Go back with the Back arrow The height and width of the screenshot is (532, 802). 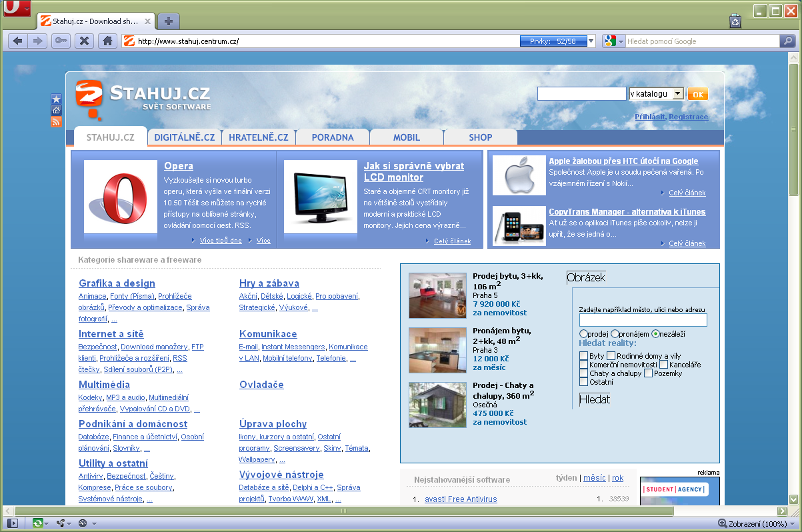(18, 41)
